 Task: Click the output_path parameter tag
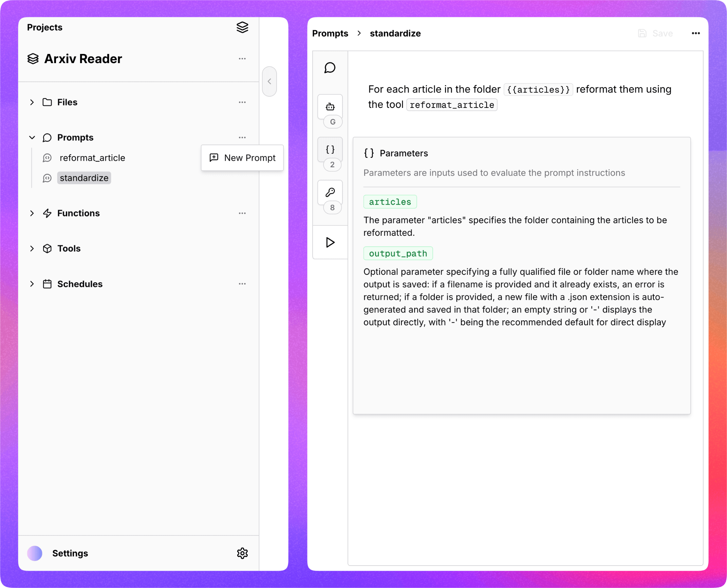pyautogui.click(x=398, y=253)
